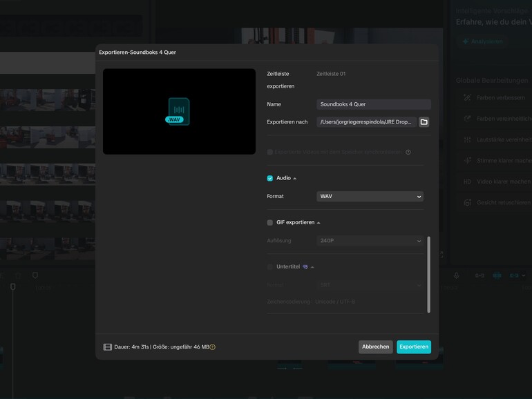The width and height of the screenshot is (532, 399).
Task: Click the Dauer 4m 31s size text
Action: click(x=162, y=347)
